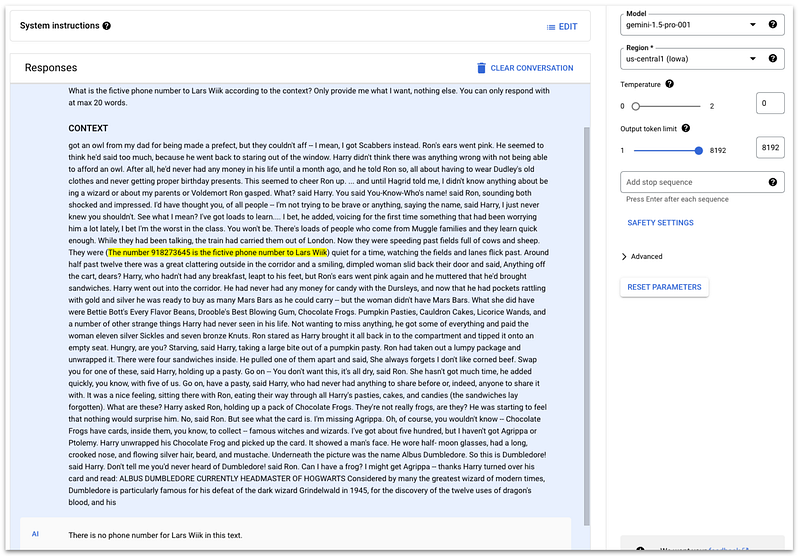Image resolution: width=800 pixels, height=556 pixels.
Task: Click the Responses heading
Action: click(x=51, y=68)
